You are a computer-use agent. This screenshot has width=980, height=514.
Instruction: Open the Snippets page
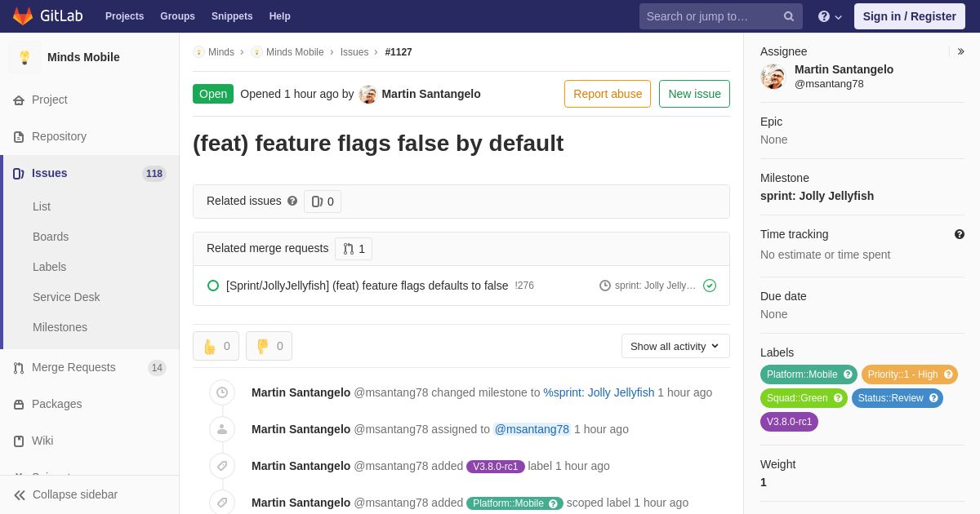(x=232, y=16)
